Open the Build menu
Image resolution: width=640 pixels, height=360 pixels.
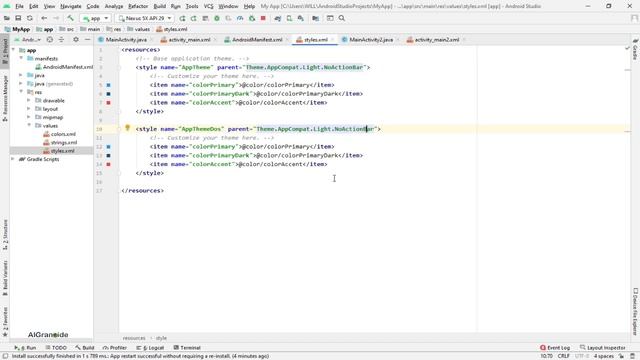point(160,6)
